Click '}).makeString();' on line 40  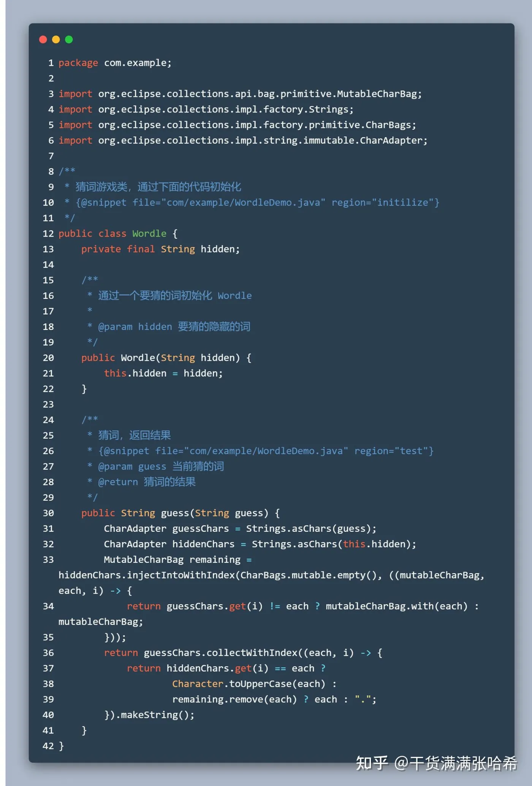(x=149, y=715)
